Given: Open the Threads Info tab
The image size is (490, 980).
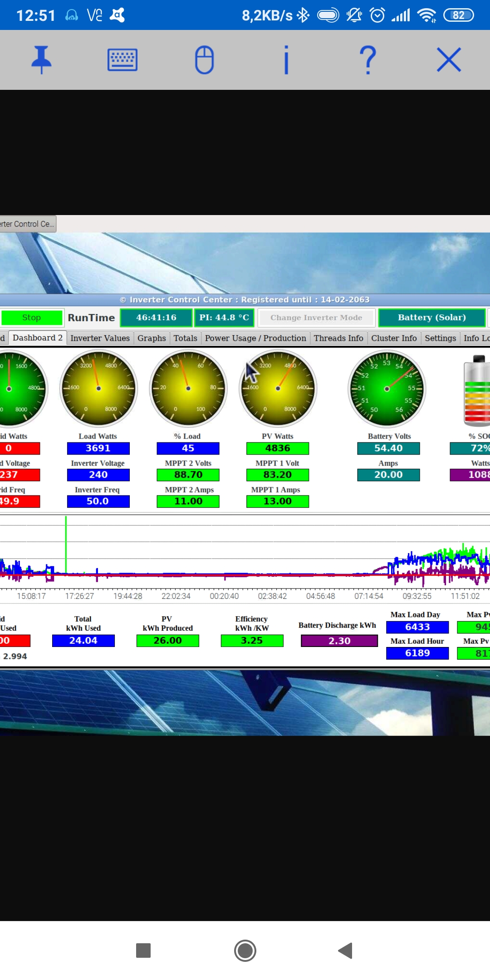Looking at the screenshot, I should tap(338, 338).
